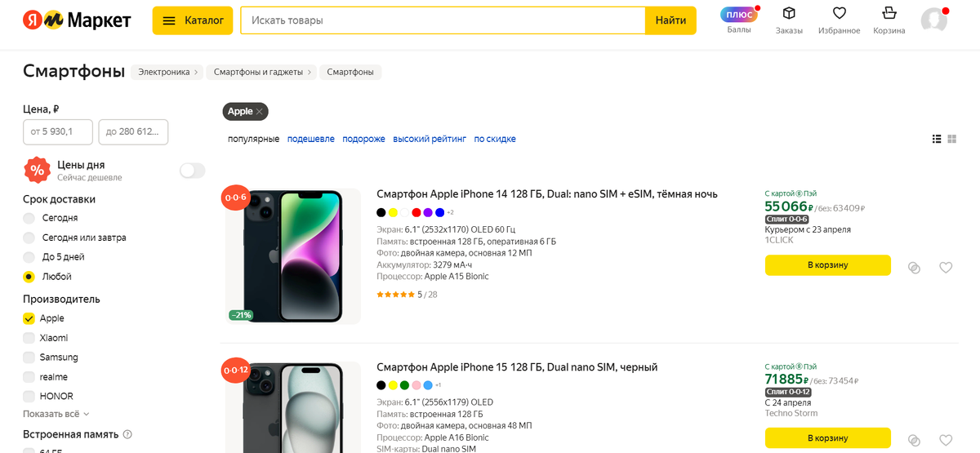The image size is (980, 453).
Task: Switch to grid view layout
Action: (951, 139)
